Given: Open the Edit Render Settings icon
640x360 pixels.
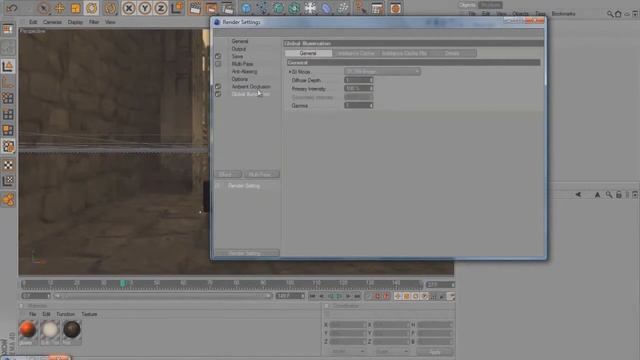Looking at the screenshot, I should 227,8.
